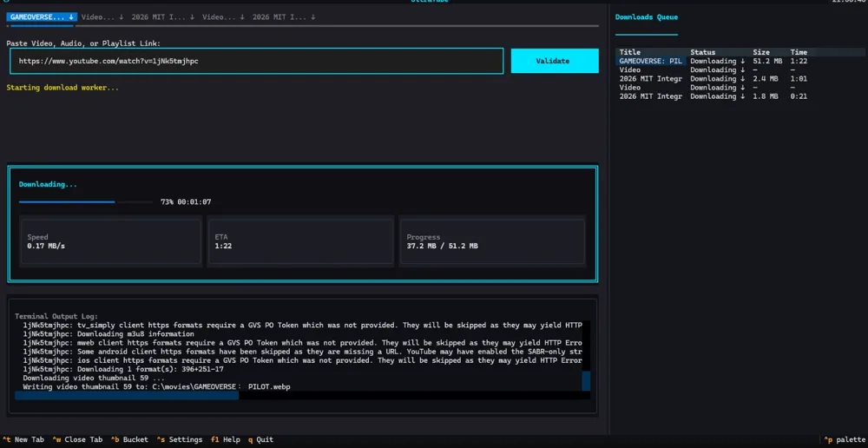
Task: Click the tv_simply client log line
Action: pyautogui.click(x=302, y=325)
